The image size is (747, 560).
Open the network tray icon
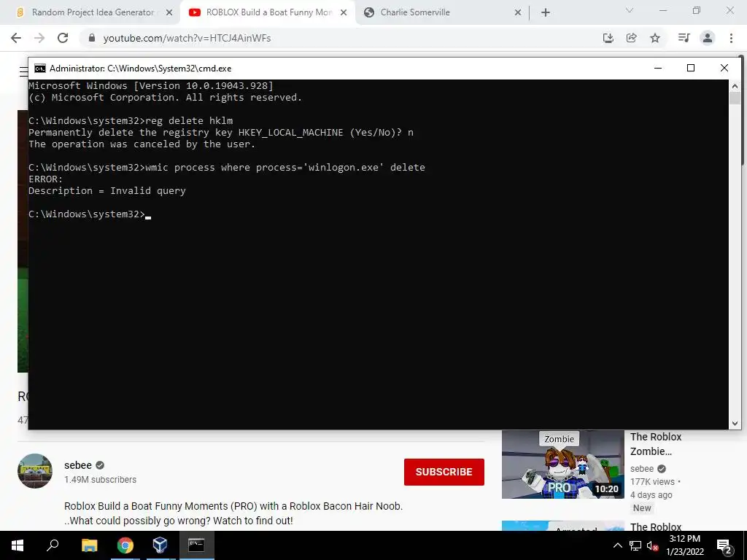(x=635, y=545)
